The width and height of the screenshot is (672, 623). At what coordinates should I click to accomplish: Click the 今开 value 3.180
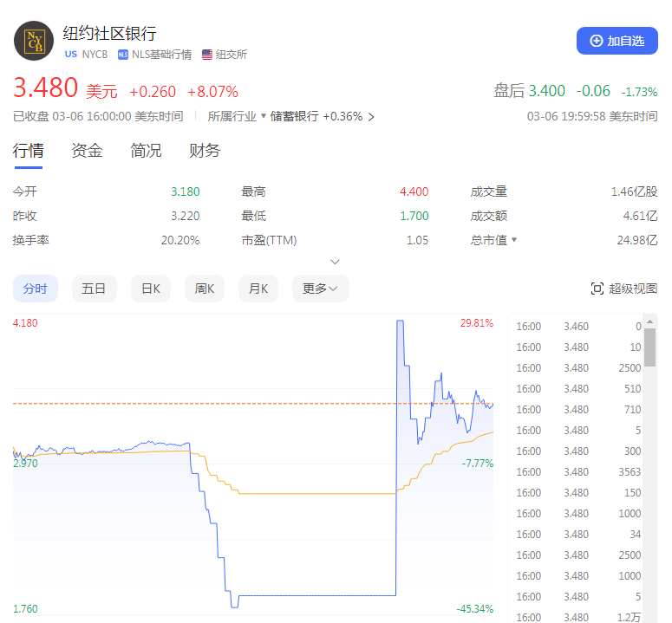point(186,191)
